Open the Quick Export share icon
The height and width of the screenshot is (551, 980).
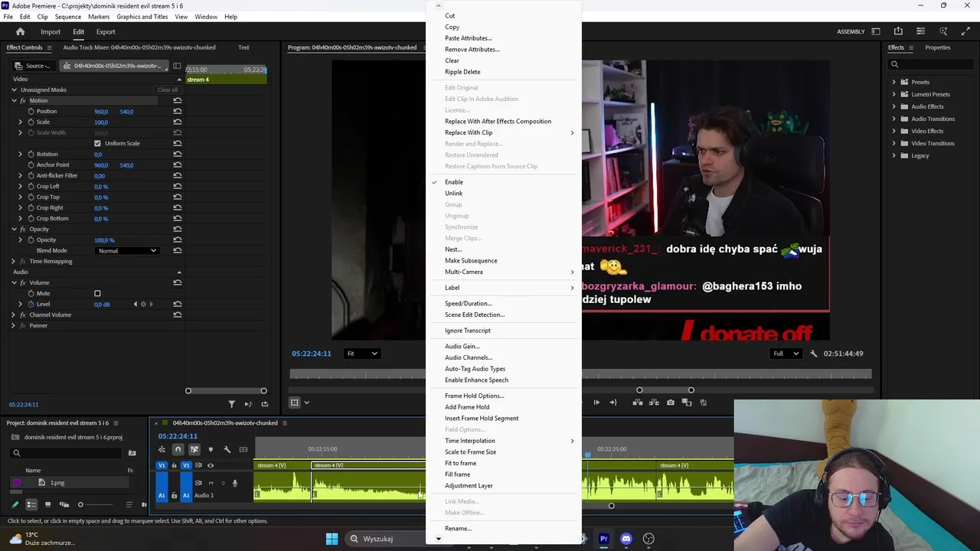click(898, 31)
